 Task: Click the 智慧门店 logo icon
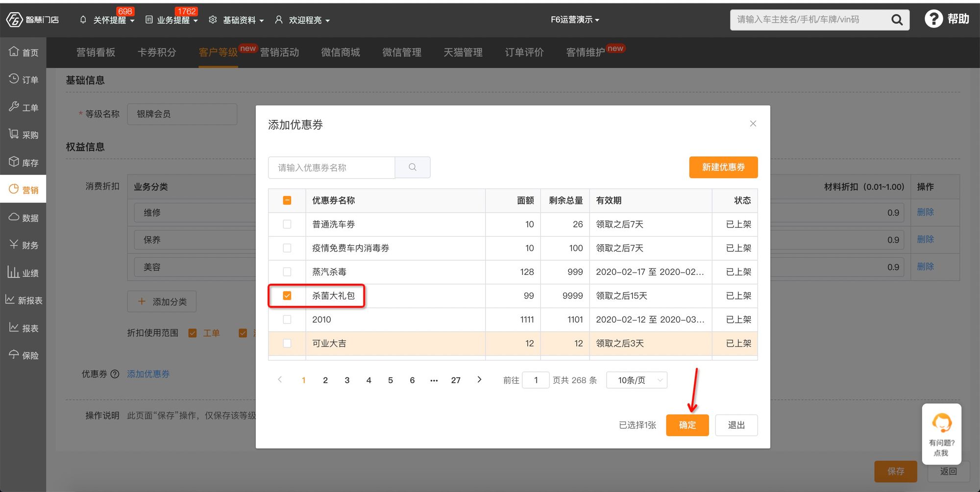coord(14,20)
